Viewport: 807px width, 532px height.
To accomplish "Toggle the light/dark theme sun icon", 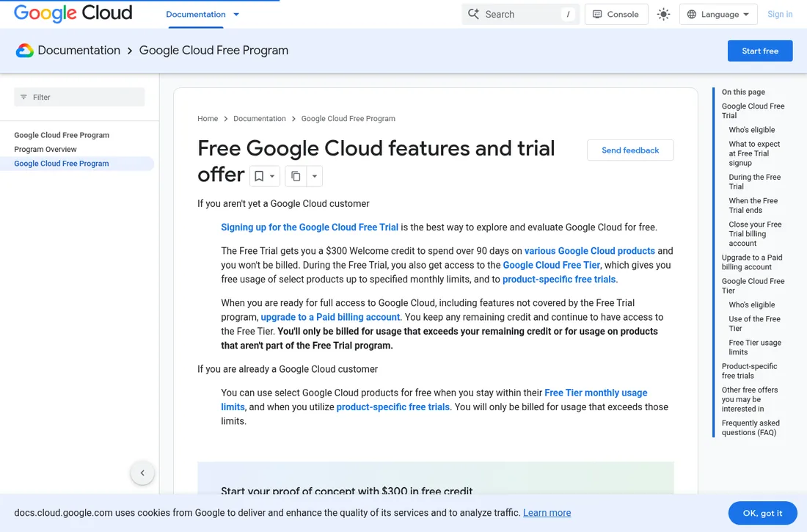I will click(663, 15).
